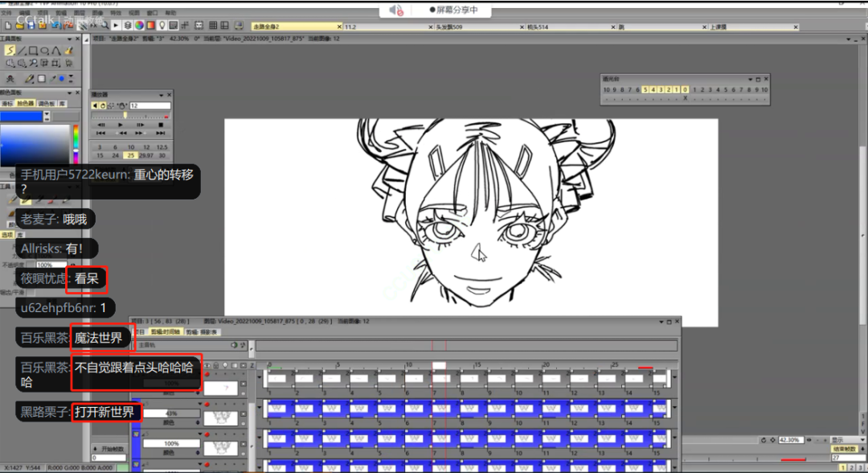Click the undo arrow icon in the toolbar
Image resolution: width=868 pixels, height=473 pixels.
56,26
